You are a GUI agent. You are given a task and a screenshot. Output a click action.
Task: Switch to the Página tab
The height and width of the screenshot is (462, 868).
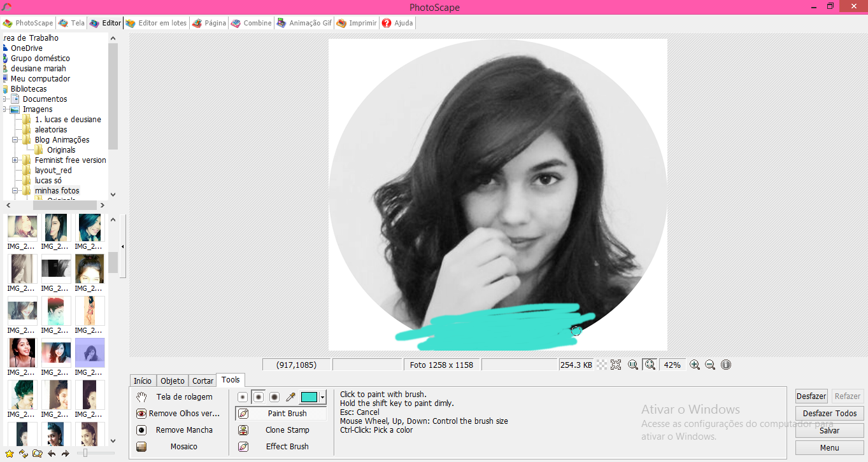(209, 23)
